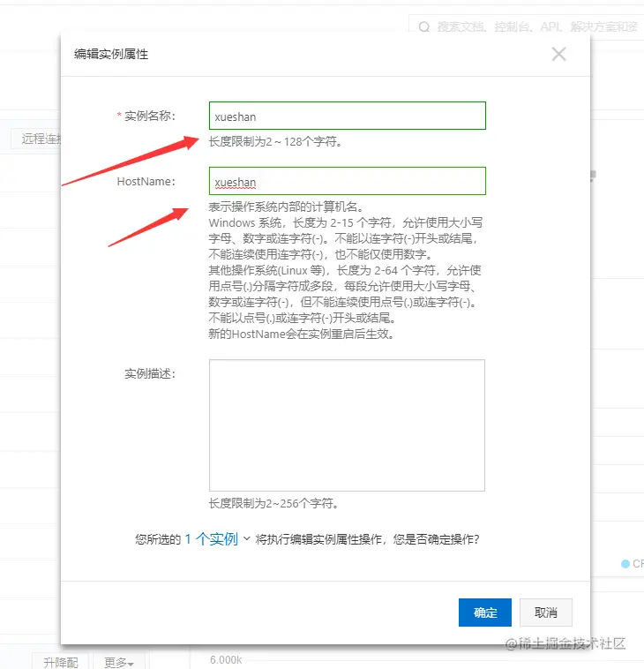The image size is (644, 669).
Task: Click the 升降配 button in background page
Action: point(60,662)
